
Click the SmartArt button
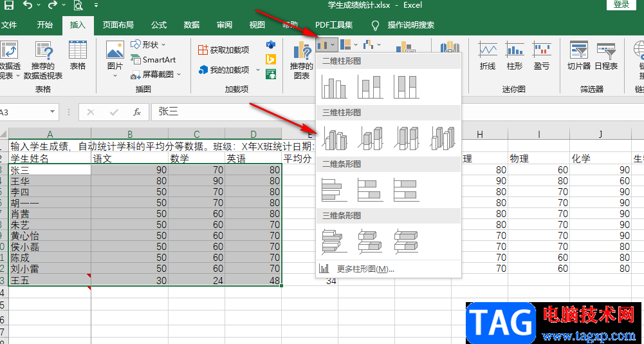[x=153, y=60]
